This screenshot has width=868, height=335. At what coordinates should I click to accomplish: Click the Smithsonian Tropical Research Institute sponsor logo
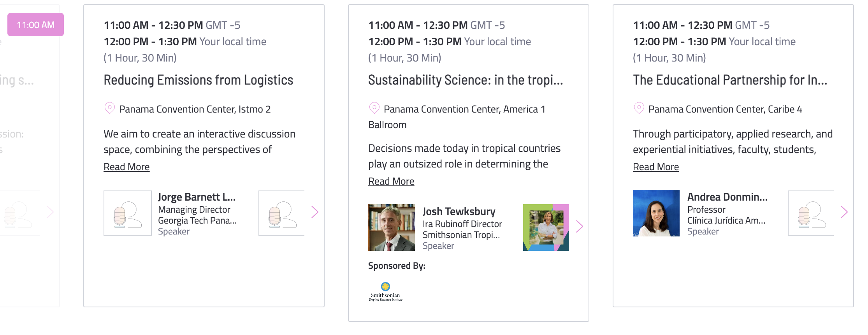tap(385, 292)
